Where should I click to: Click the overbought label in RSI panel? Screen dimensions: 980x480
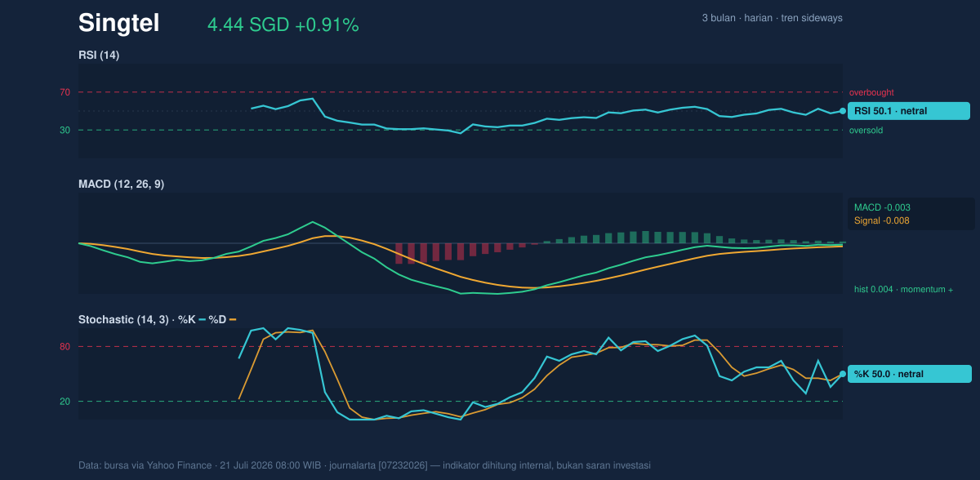[x=871, y=92]
